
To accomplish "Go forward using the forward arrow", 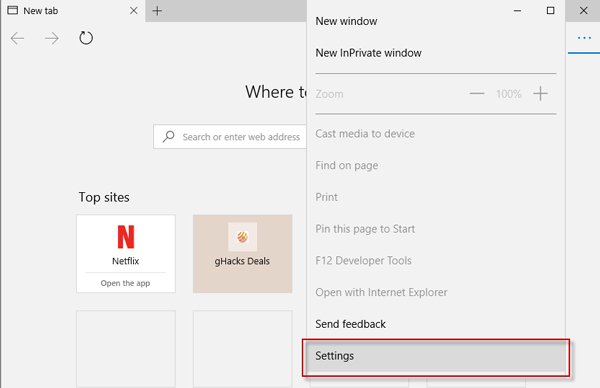I will [52, 38].
